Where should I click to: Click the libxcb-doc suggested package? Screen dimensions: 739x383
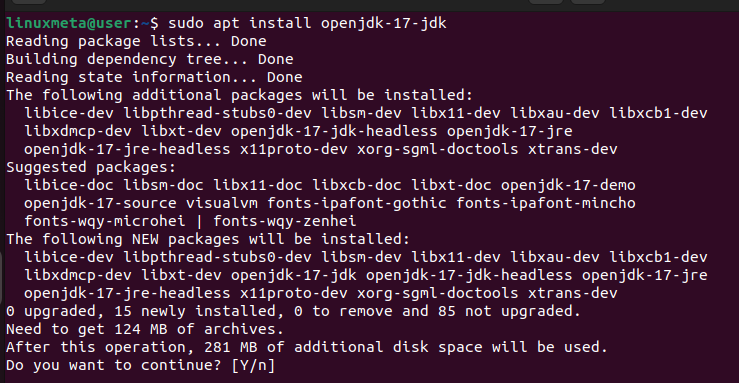pyautogui.click(x=357, y=185)
